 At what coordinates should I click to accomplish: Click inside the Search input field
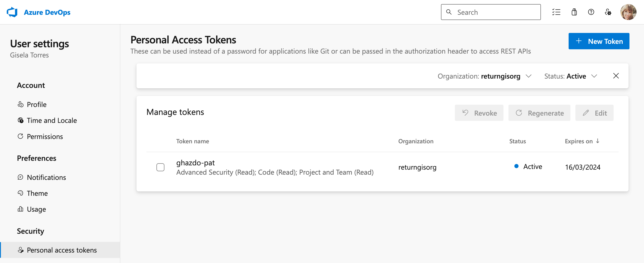click(x=496, y=12)
